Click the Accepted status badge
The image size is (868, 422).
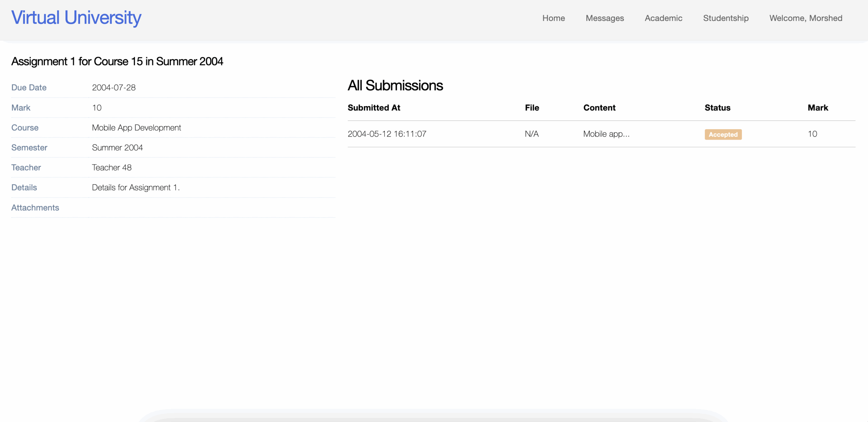click(x=723, y=135)
